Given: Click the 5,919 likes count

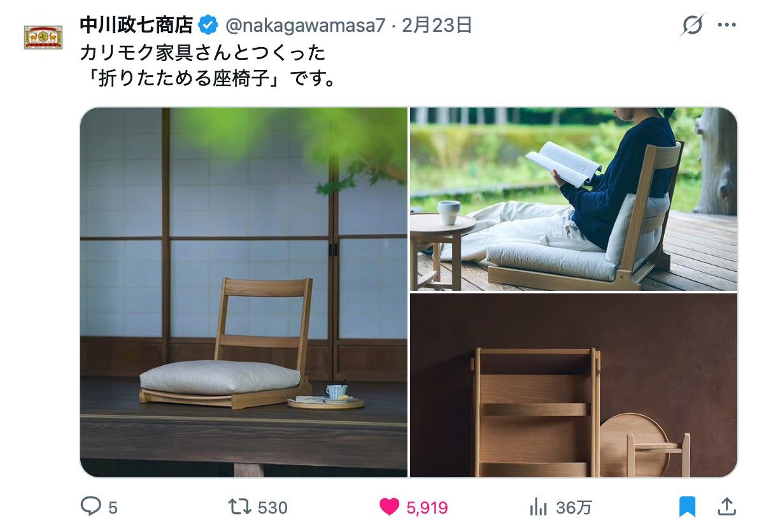Looking at the screenshot, I should 427,507.
